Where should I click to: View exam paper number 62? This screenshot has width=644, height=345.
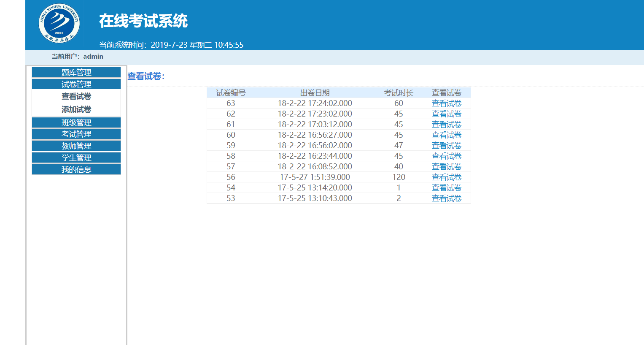tap(447, 114)
